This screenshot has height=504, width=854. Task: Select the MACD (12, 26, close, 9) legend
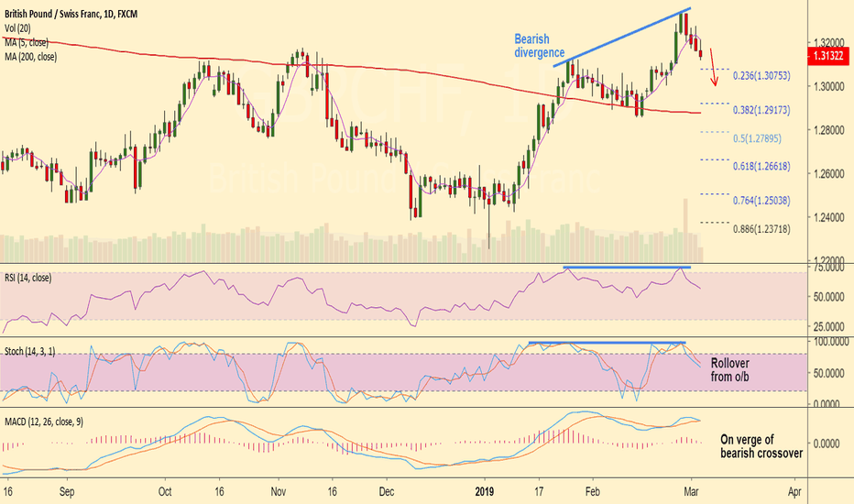coord(44,422)
